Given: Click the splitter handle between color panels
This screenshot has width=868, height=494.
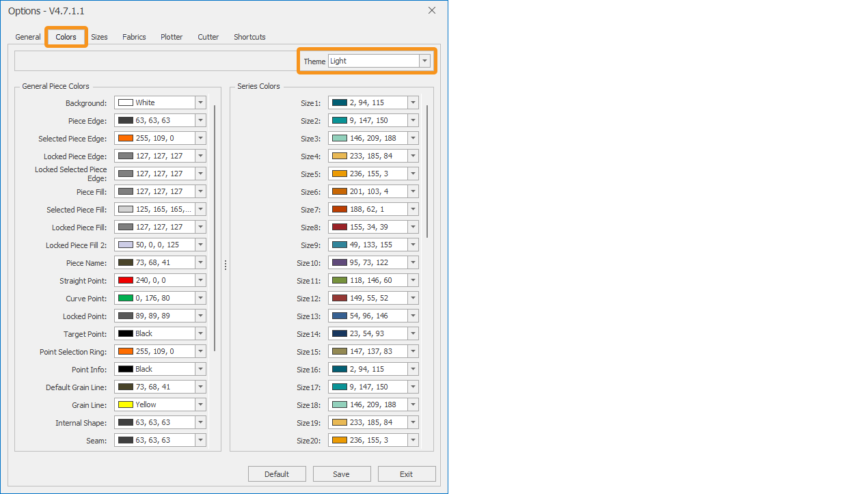Looking at the screenshot, I should 226,265.
